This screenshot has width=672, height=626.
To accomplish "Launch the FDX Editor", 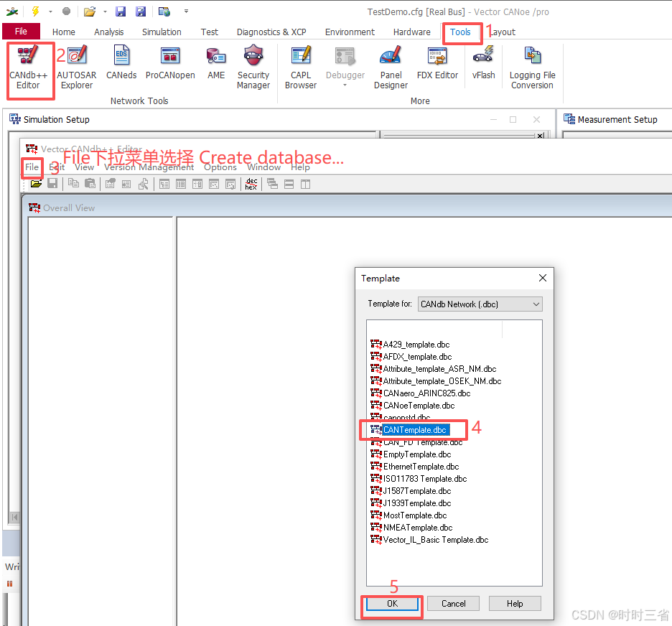I will [x=437, y=63].
